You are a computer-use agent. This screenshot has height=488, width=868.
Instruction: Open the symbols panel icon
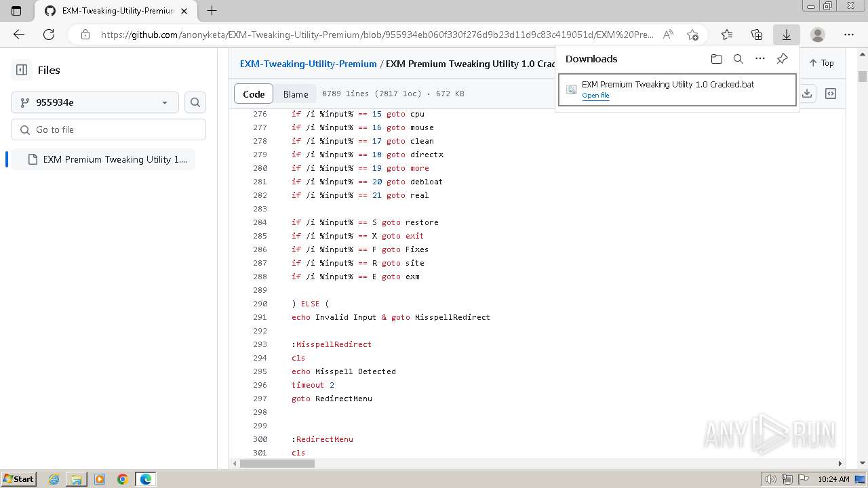coord(831,94)
